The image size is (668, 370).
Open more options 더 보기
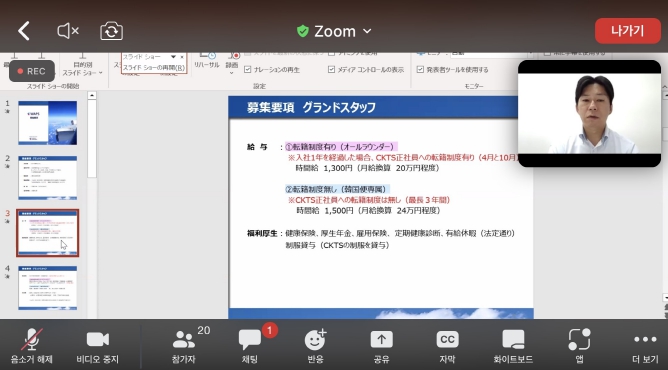tap(645, 346)
